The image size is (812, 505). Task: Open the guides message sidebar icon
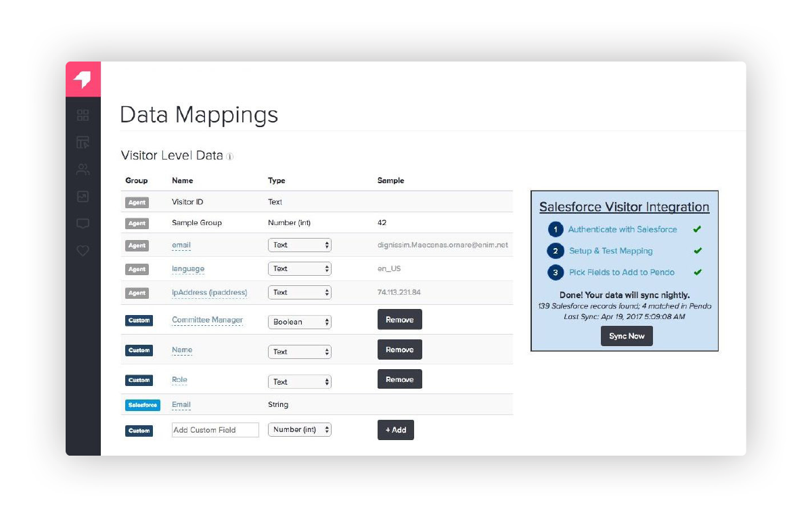[x=83, y=224]
